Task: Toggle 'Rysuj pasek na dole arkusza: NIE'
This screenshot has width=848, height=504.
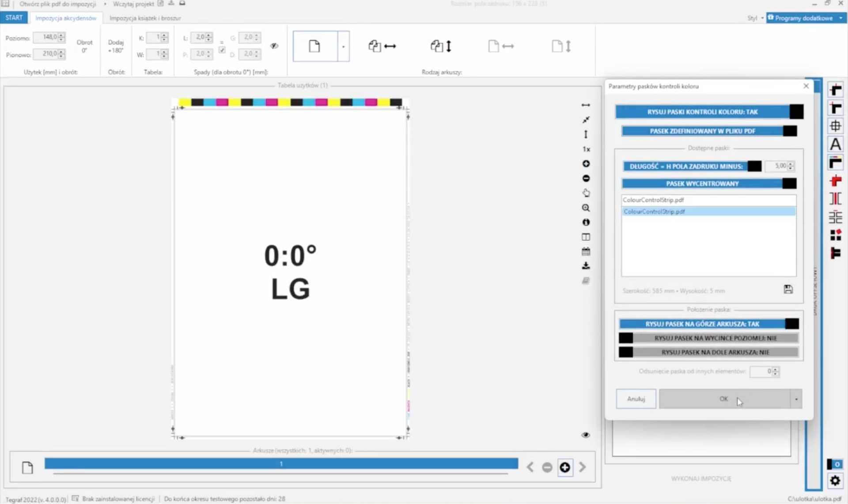Action: click(709, 352)
